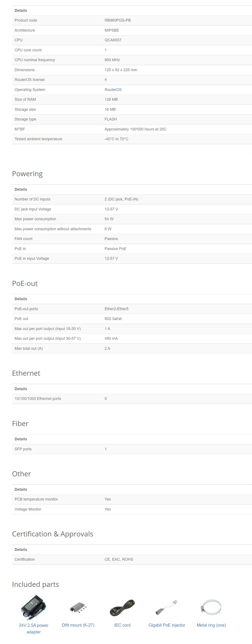Open the 24V 2.5A power adapter link

tap(34, 628)
